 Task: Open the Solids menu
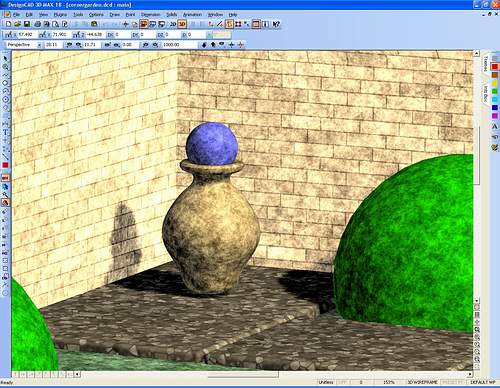coord(171,15)
